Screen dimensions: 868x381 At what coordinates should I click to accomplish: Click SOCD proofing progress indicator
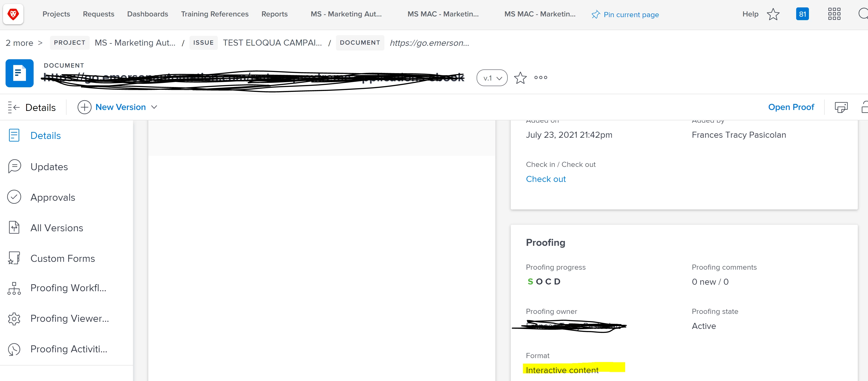point(544,282)
